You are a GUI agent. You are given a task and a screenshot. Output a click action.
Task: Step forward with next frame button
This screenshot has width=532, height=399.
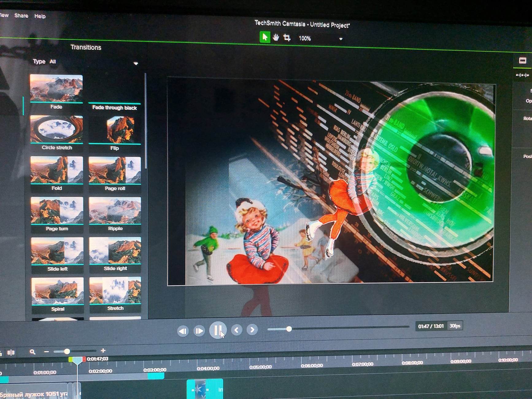tap(199, 331)
